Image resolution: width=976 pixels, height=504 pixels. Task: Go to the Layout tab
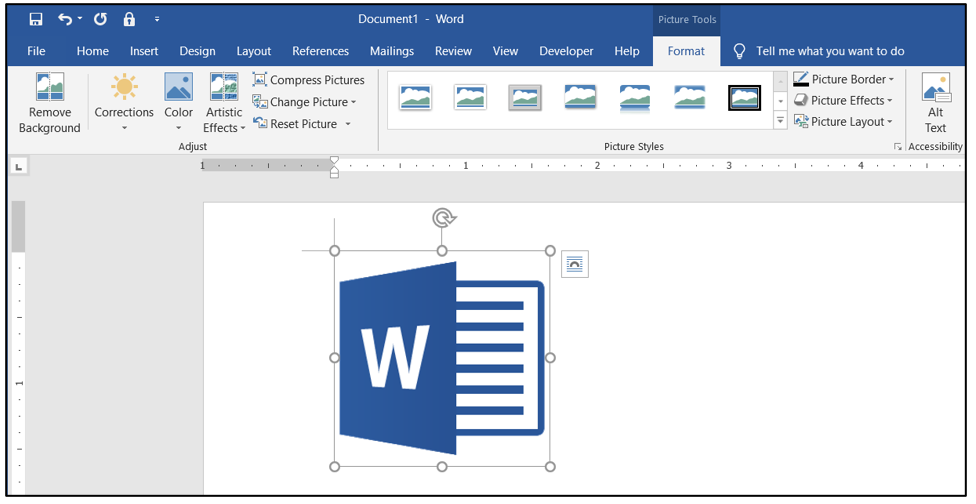pyautogui.click(x=253, y=51)
